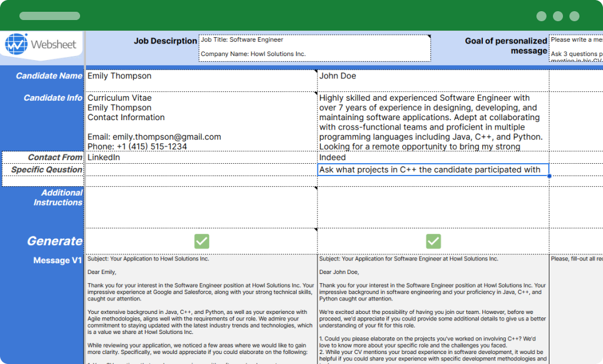
Task: Select the Emily Thompson candidate name cell
Action: point(201,81)
